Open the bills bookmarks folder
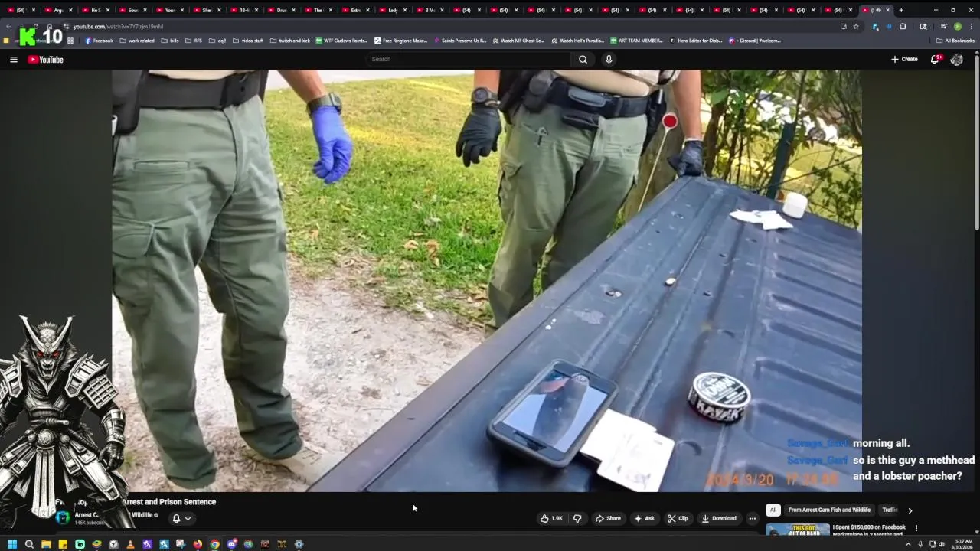This screenshot has height=551, width=980. pyautogui.click(x=169, y=41)
